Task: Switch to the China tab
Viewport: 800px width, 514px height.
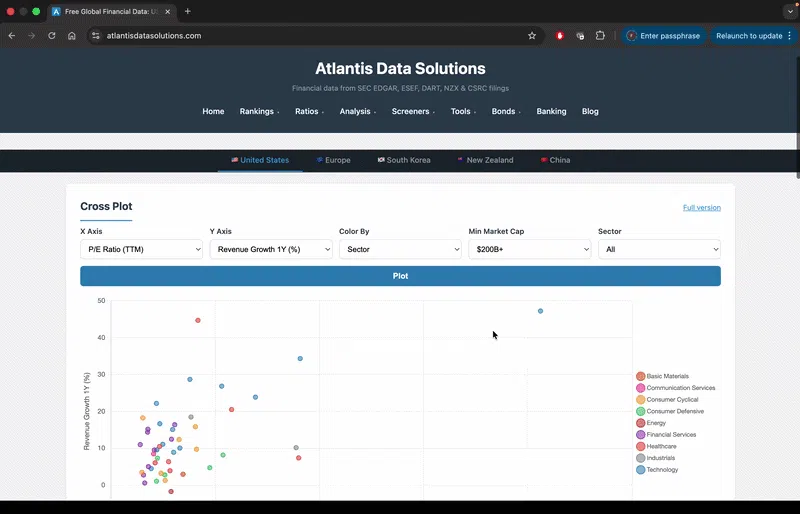Action: 556,160
